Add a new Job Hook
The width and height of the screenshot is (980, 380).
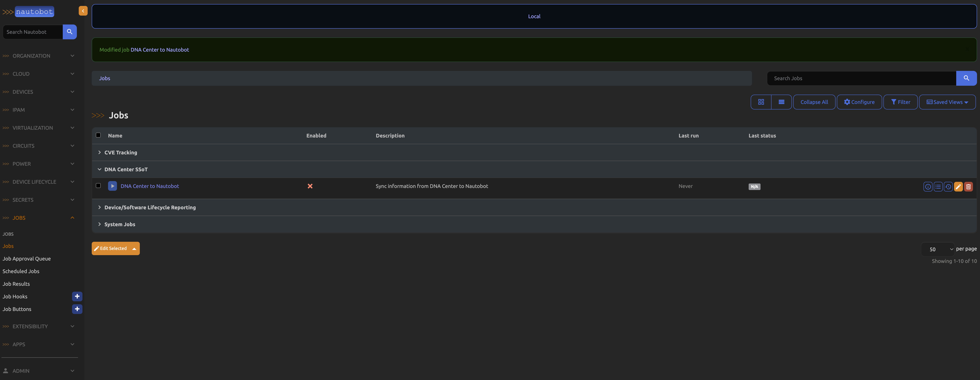77,296
